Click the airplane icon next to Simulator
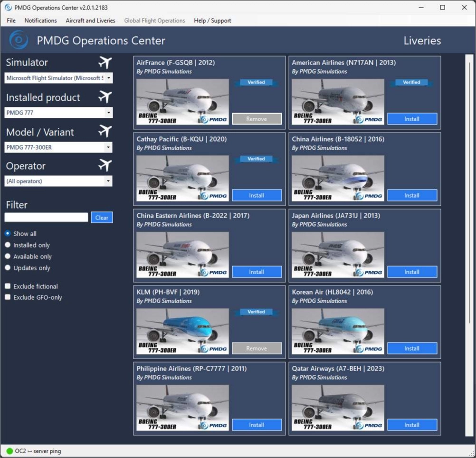The width and height of the screenshot is (476, 458). point(105,63)
